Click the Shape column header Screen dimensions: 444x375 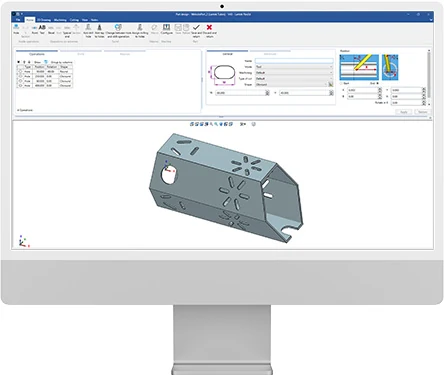[x=64, y=67]
